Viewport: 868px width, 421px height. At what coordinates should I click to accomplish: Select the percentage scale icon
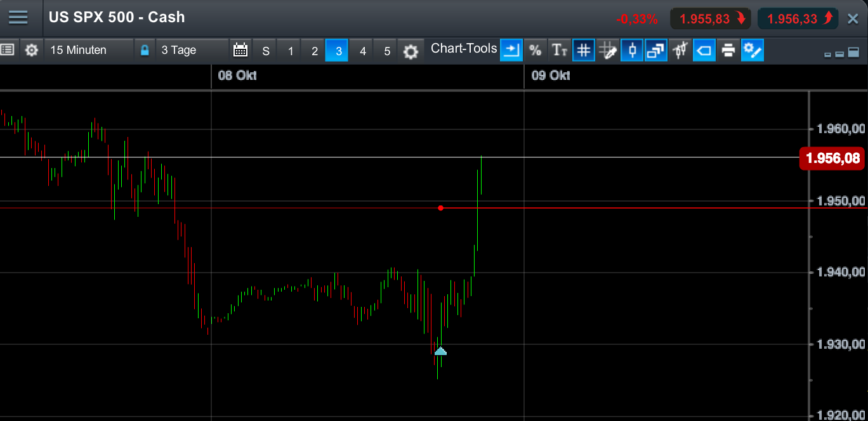536,50
